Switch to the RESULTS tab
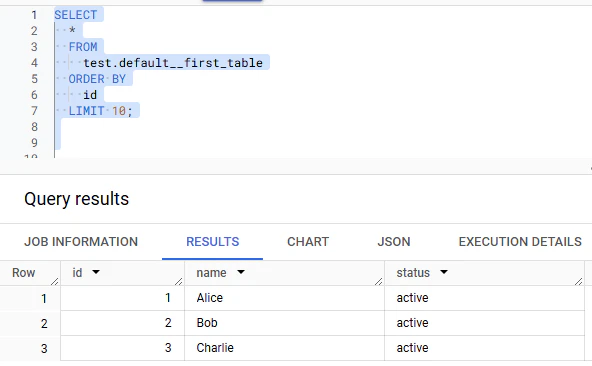592x366 pixels. tap(213, 242)
